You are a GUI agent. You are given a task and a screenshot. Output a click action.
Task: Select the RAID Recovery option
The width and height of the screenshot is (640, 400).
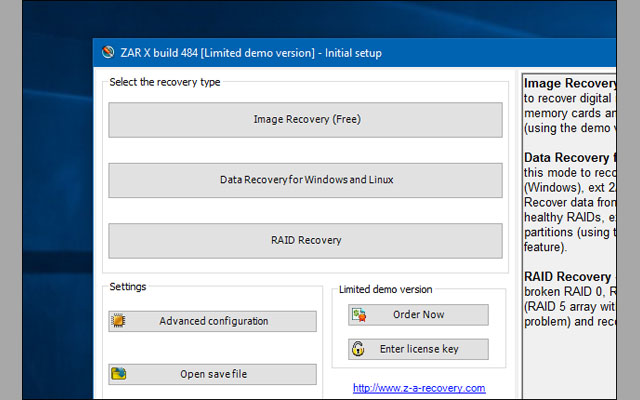(x=305, y=240)
